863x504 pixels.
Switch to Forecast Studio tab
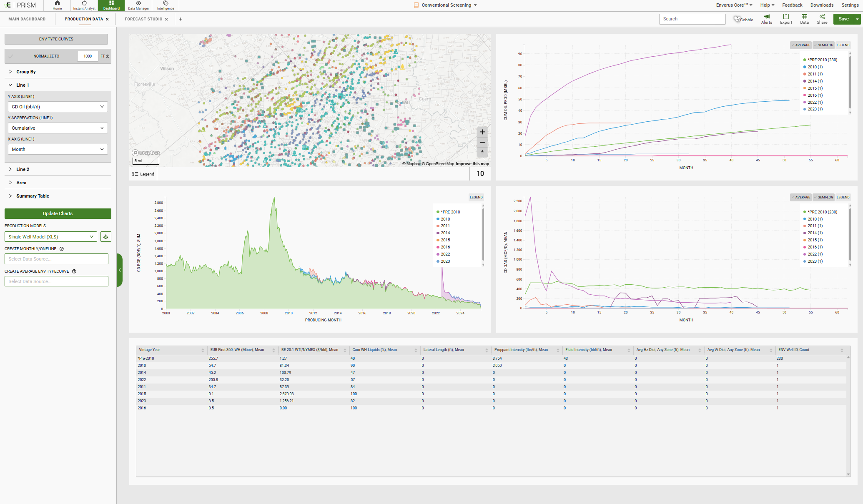[x=143, y=19]
